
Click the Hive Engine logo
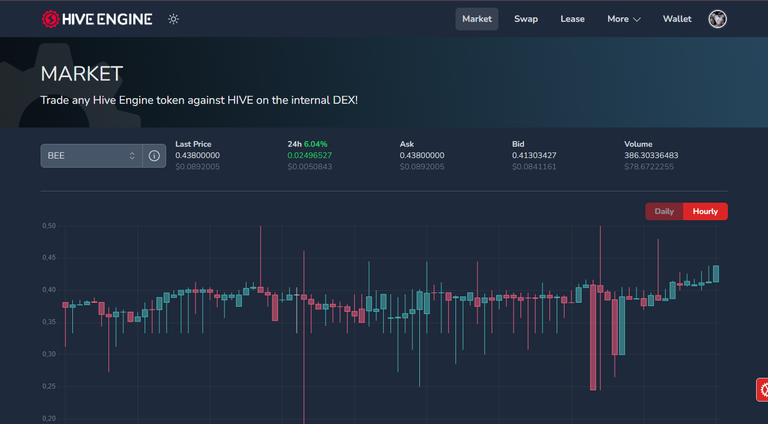(97, 19)
